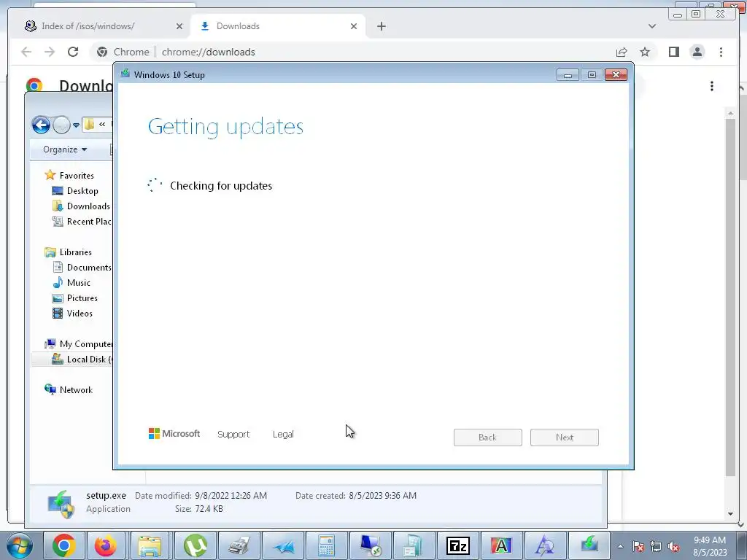Close the Downloads tab
Viewport: 747px width, 560px height.
354,26
